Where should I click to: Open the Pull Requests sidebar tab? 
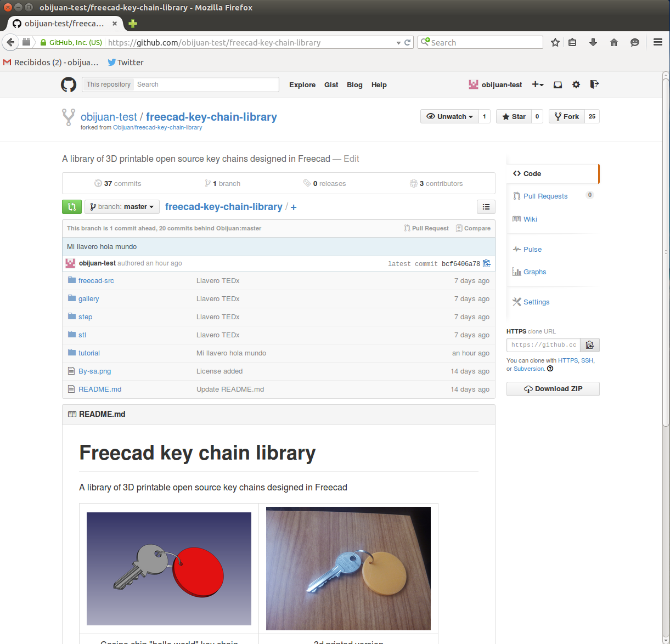pos(545,196)
